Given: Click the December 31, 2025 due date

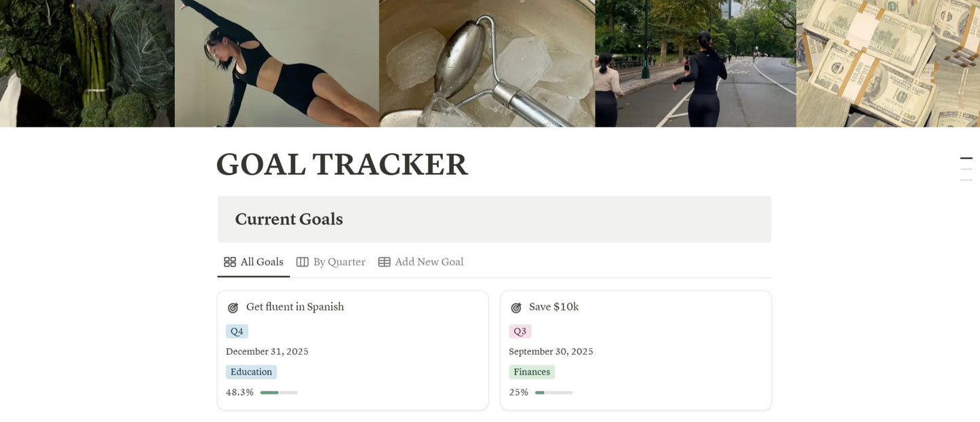Looking at the screenshot, I should click(x=267, y=351).
